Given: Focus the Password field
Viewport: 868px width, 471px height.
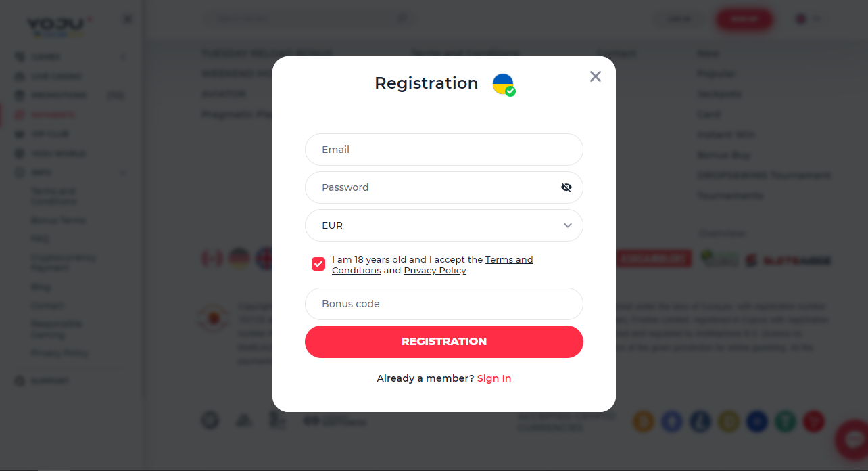Looking at the screenshot, I should pos(433,187).
